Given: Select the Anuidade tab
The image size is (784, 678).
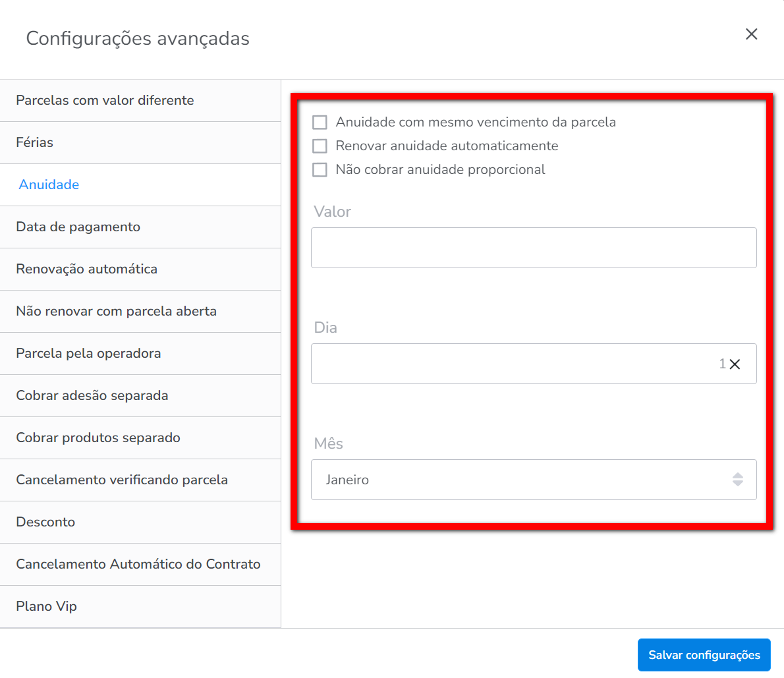Looking at the screenshot, I should 49,185.
